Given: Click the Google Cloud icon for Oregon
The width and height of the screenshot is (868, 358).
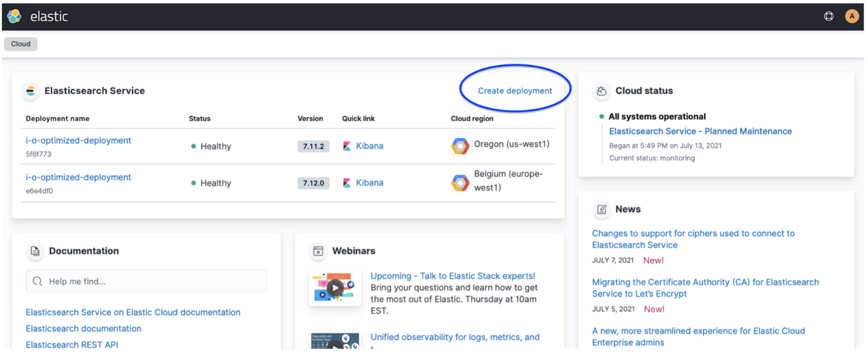Looking at the screenshot, I should 460,146.
